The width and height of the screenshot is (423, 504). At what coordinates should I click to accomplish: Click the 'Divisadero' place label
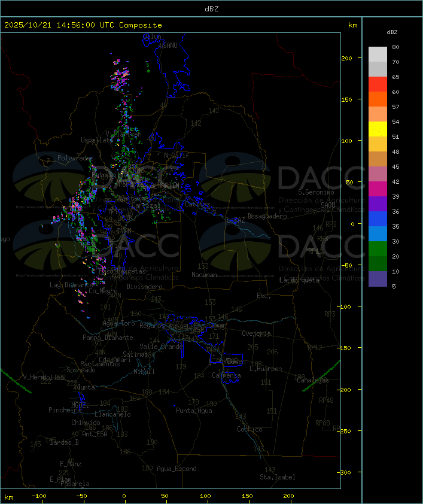pyautogui.click(x=144, y=287)
